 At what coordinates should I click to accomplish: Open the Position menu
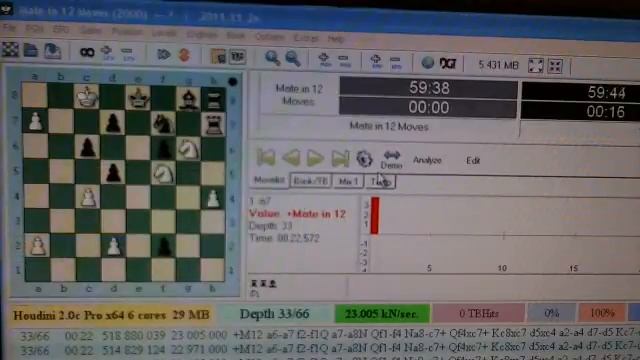127,31
